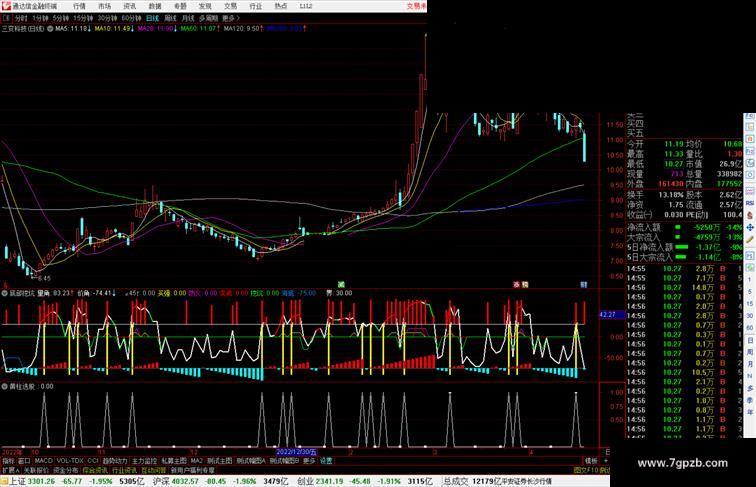The width and height of the screenshot is (756, 487).
Task: Click the round icon next to 三安科技(日线) title
Action: click(x=50, y=29)
